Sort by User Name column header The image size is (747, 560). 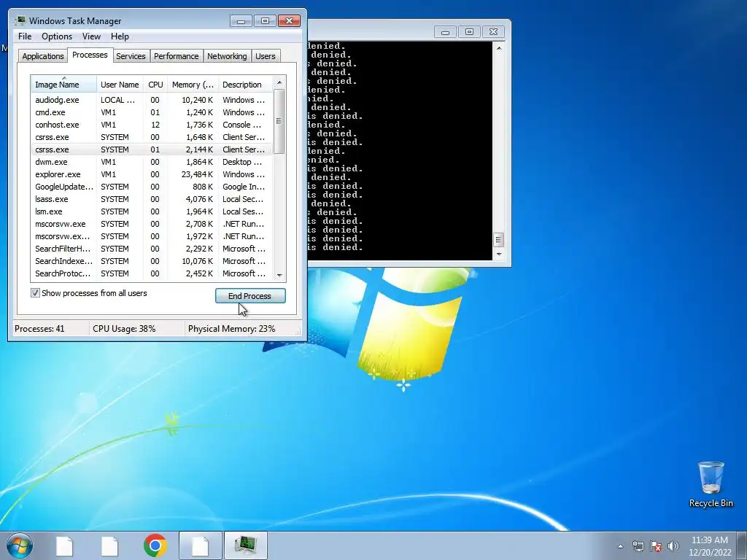[120, 85]
